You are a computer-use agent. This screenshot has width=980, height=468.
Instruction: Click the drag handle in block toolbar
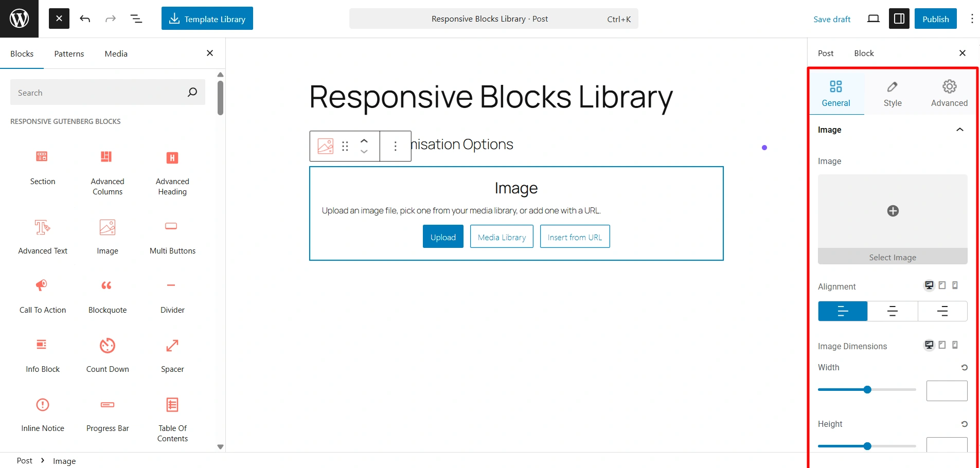tap(345, 146)
